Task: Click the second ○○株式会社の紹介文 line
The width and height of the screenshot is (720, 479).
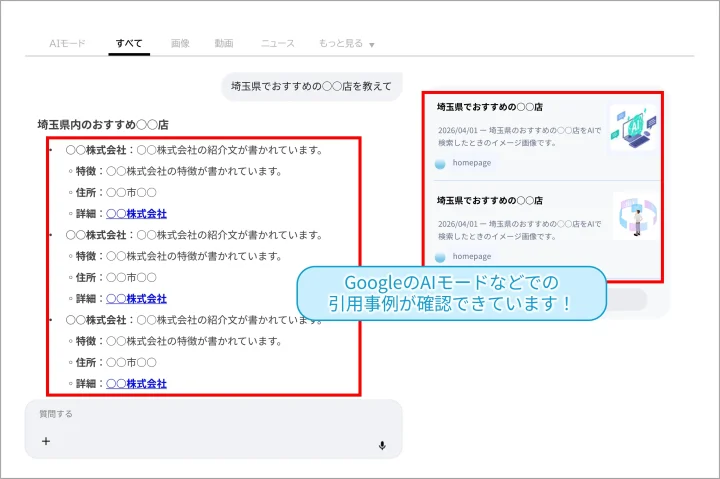Action: (x=194, y=235)
